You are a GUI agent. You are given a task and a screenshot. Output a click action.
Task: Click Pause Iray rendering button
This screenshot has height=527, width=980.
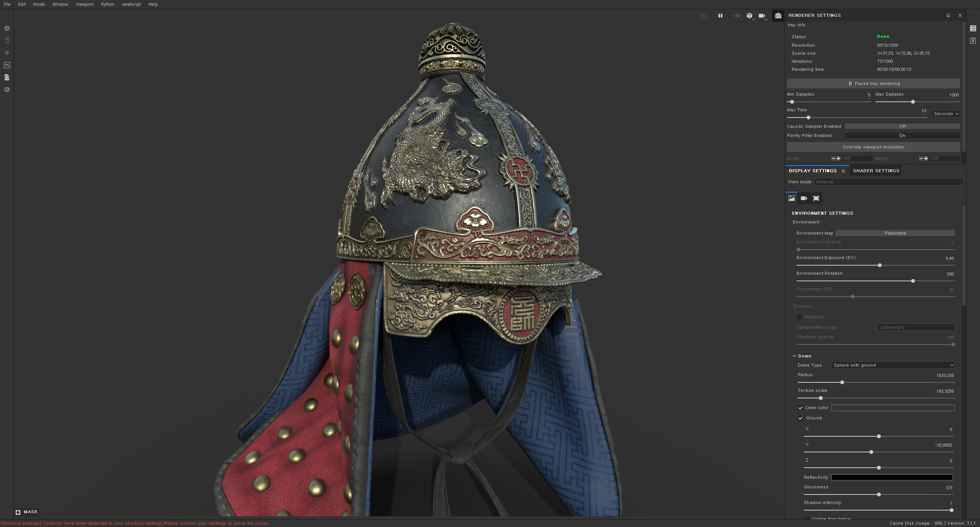tap(873, 83)
